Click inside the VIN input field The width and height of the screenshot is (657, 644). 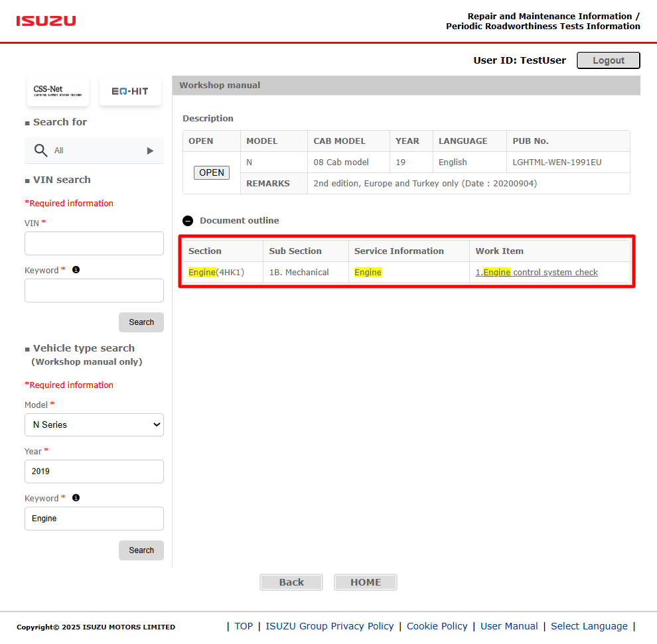94,243
